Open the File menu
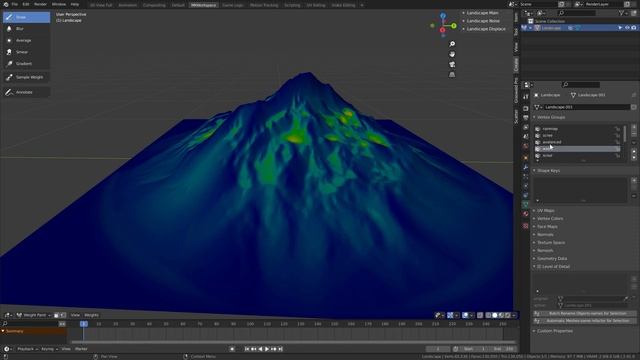Screen dimensions: 640x360 [15, 4]
